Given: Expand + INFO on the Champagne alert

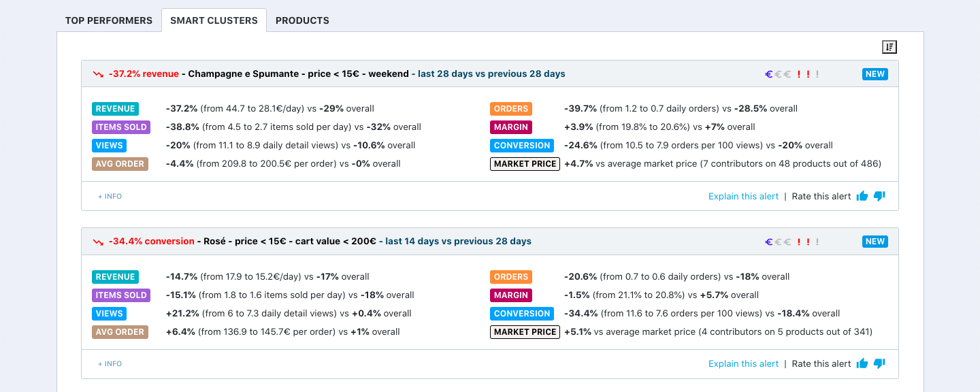Looking at the screenshot, I should coord(110,196).
